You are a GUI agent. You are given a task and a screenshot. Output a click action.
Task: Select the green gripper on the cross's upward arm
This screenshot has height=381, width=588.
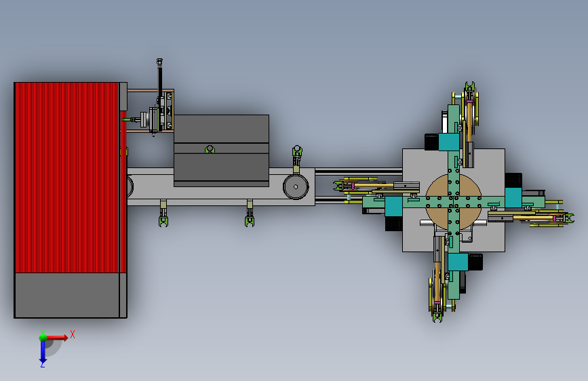pos(469,87)
